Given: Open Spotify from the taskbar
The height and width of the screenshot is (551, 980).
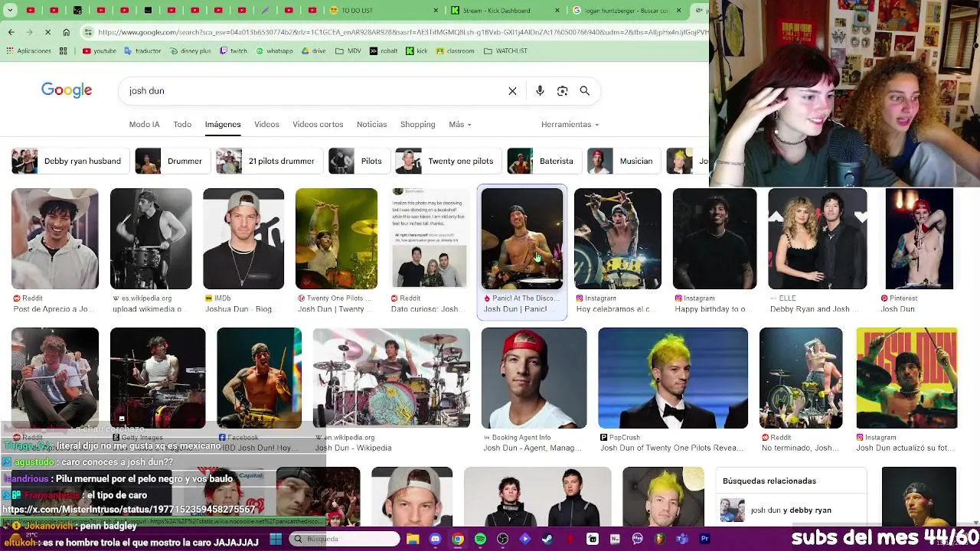Looking at the screenshot, I should click(480, 539).
